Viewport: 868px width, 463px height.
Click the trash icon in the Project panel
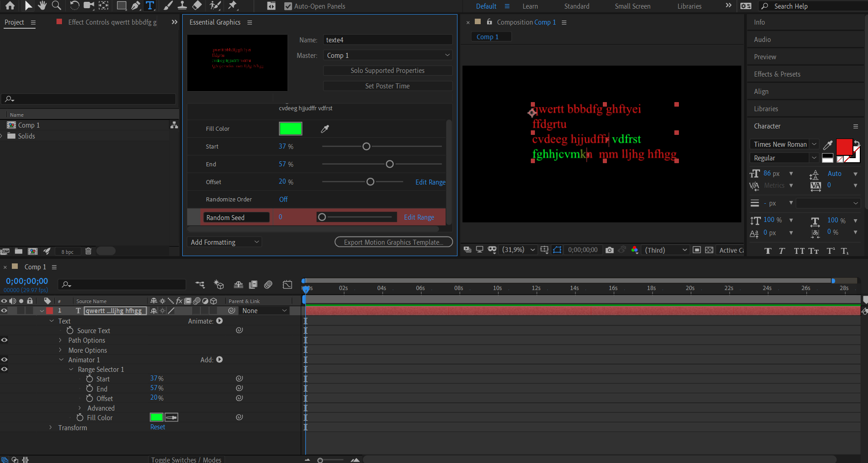88,251
